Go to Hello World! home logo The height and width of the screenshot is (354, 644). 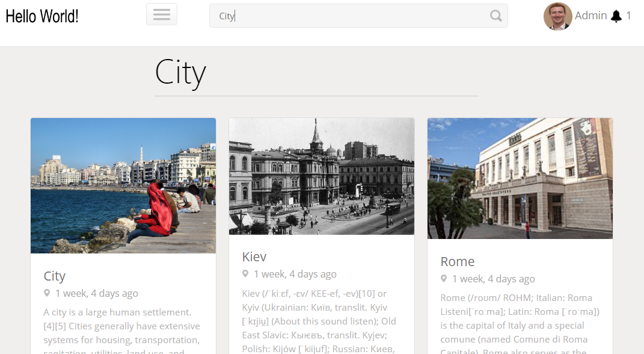(42, 16)
